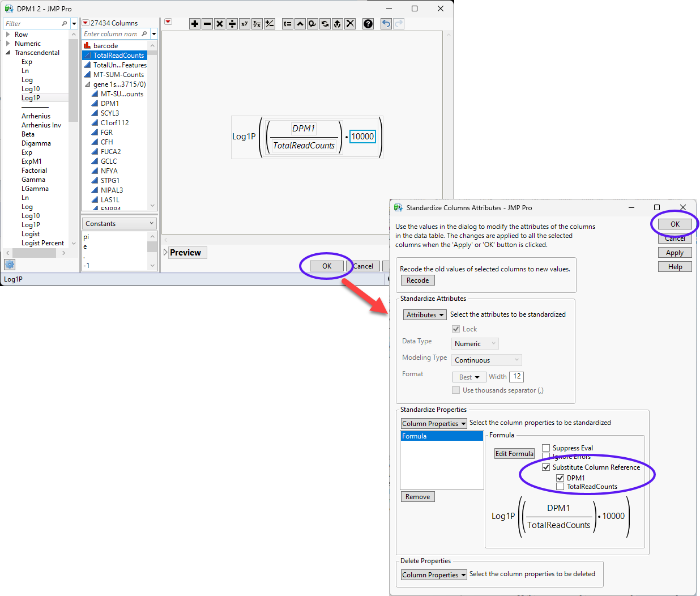
Task: Toggle the Lock checkbox
Action: pos(456,329)
